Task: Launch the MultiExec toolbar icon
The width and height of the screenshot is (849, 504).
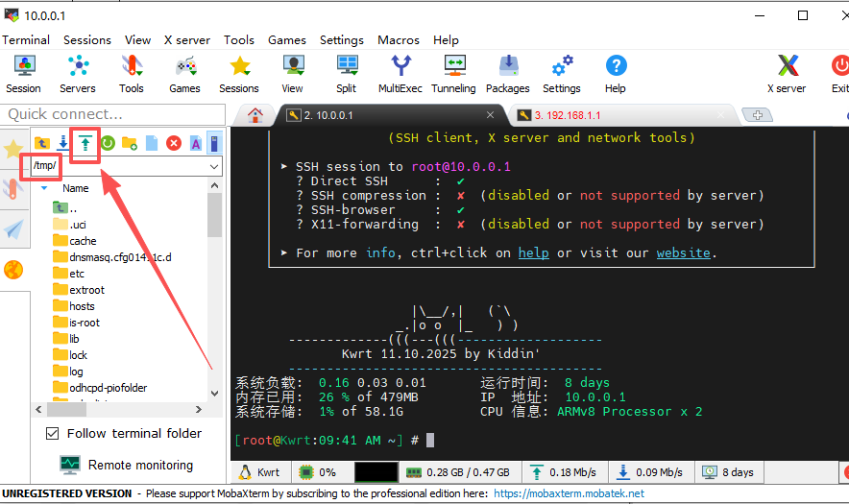Action: point(400,74)
